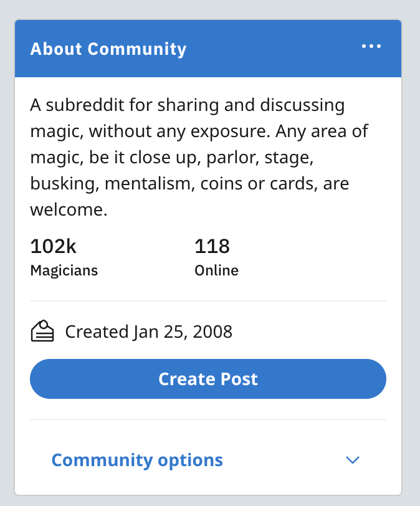Select the About Community header bar

(208, 49)
